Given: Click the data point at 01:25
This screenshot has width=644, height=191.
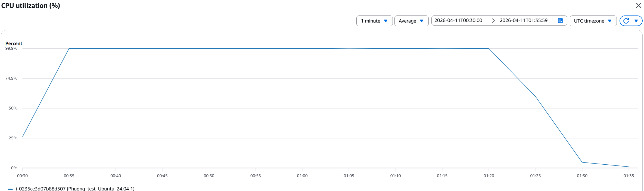Looking at the screenshot, I should coord(536,96).
